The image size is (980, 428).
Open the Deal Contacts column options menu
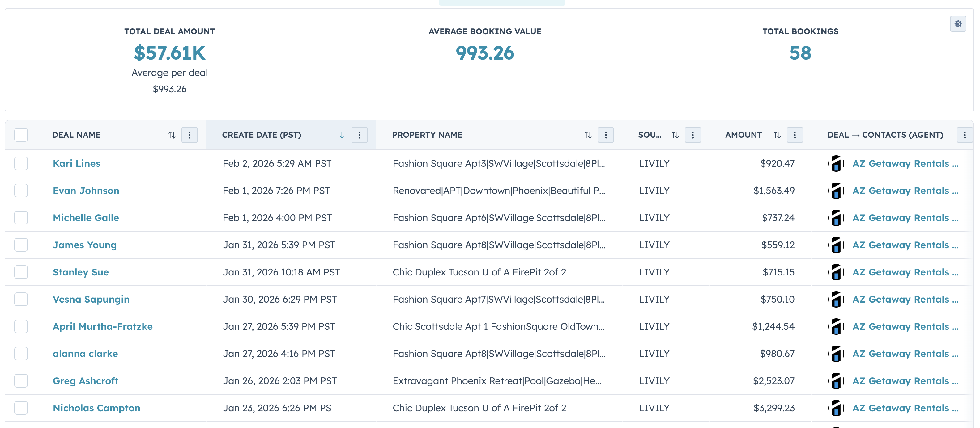point(965,135)
